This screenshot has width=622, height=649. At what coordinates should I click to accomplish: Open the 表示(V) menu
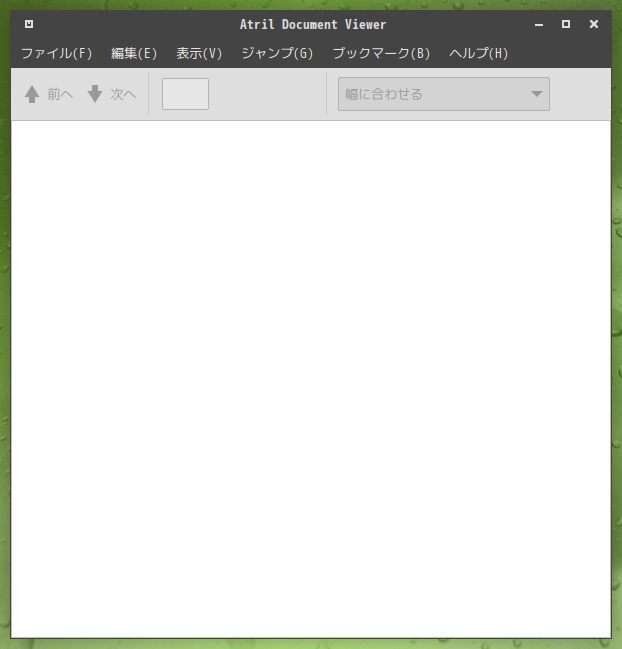point(199,53)
